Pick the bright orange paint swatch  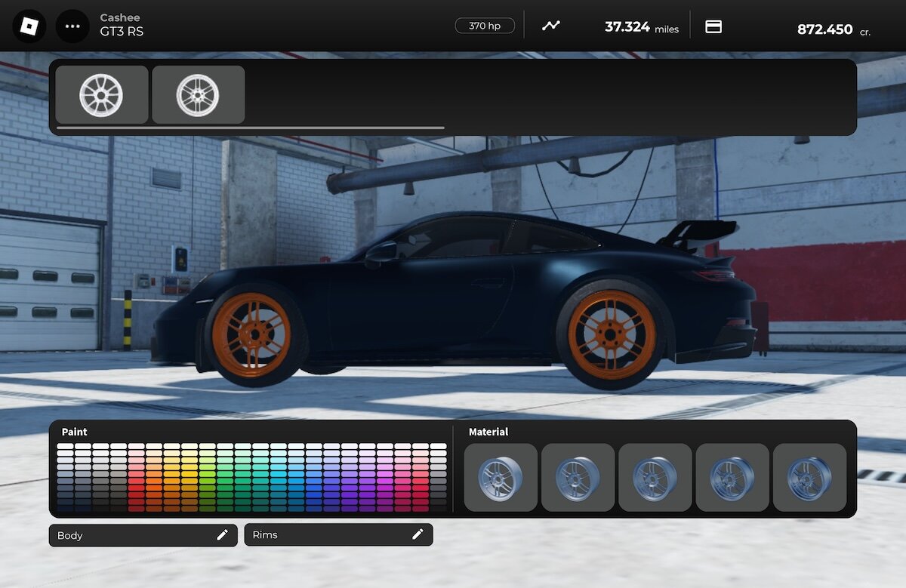(154, 480)
